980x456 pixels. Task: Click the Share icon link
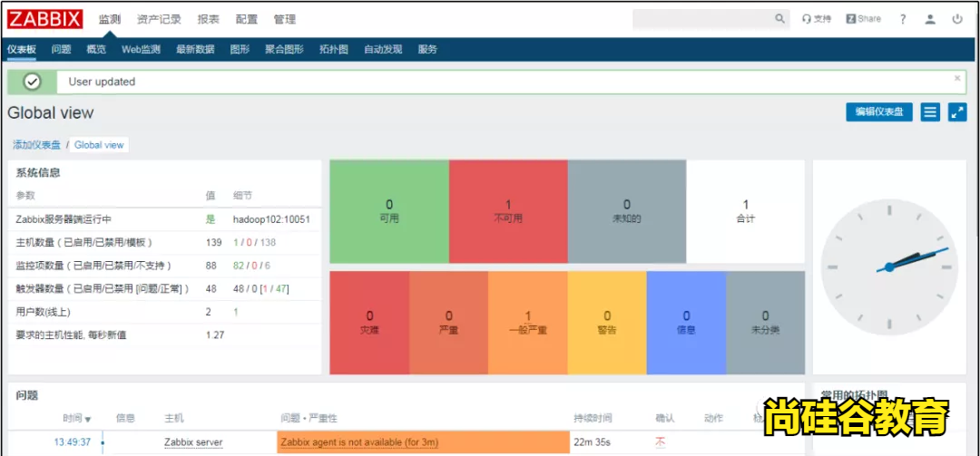[x=863, y=19]
